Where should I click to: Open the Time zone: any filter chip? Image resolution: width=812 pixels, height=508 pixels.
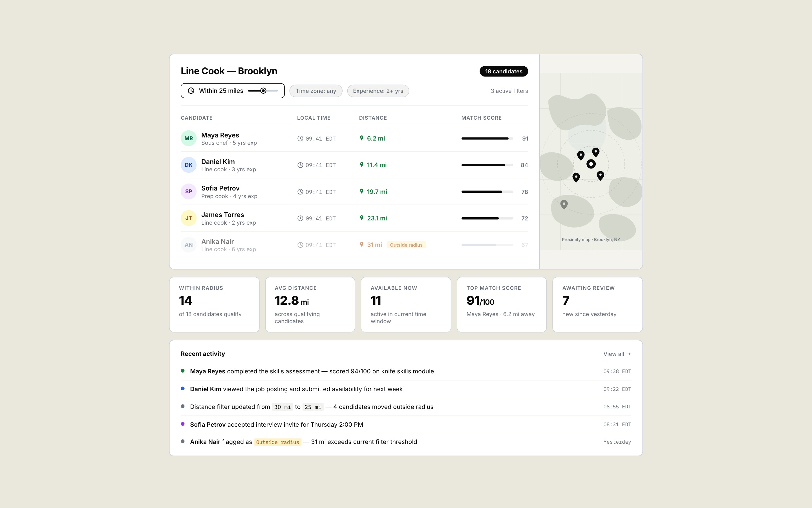(x=316, y=91)
